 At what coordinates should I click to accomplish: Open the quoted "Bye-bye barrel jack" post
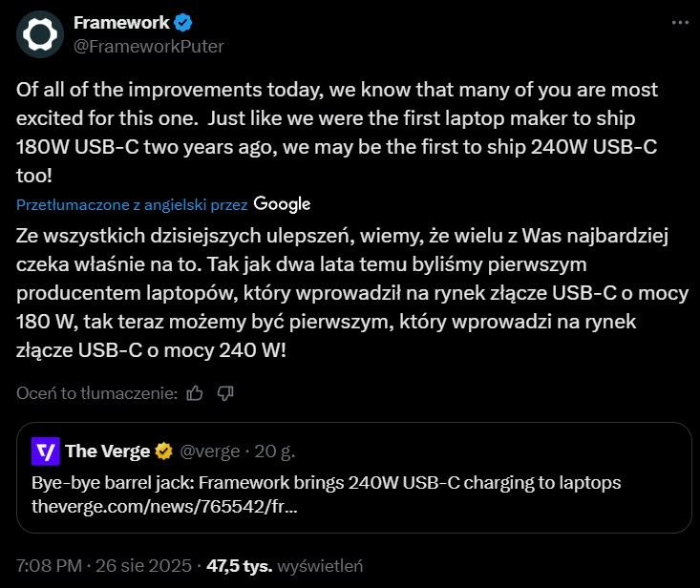[325, 483]
